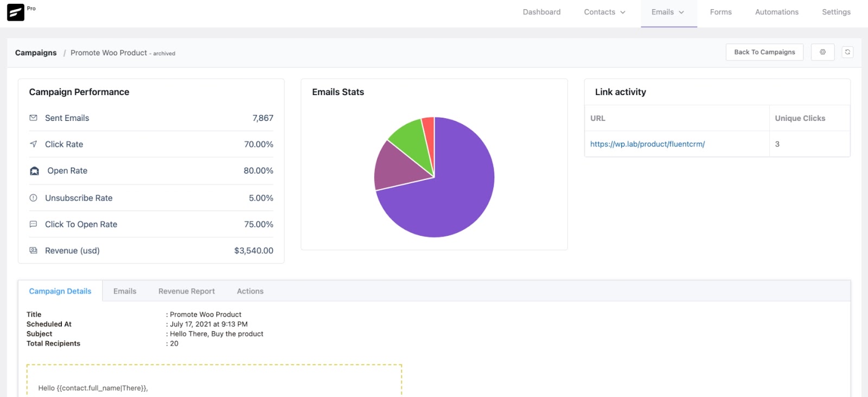Switch to the Actions tab
The image size is (868, 397).
250,291
